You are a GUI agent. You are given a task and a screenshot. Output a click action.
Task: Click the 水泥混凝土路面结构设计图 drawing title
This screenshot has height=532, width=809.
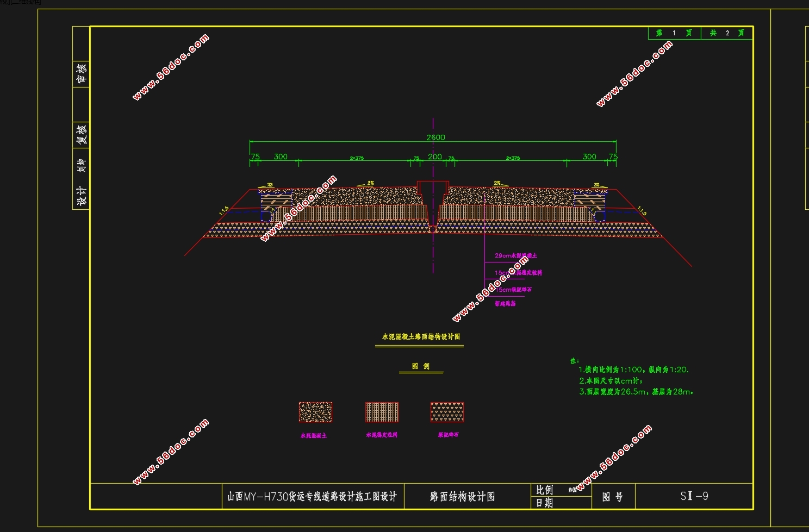[421, 337]
